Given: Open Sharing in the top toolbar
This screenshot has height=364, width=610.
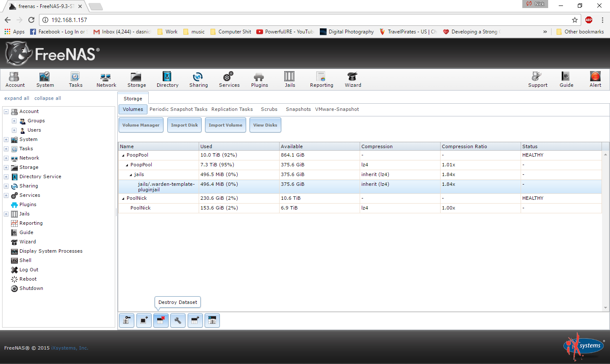Looking at the screenshot, I should coord(198,80).
